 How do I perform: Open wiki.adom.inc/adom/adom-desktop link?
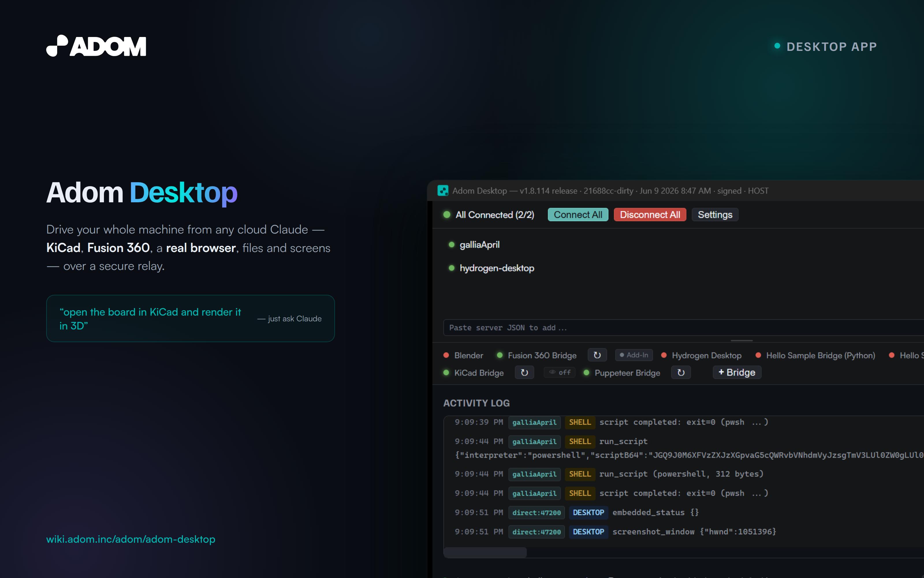[x=131, y=539]
